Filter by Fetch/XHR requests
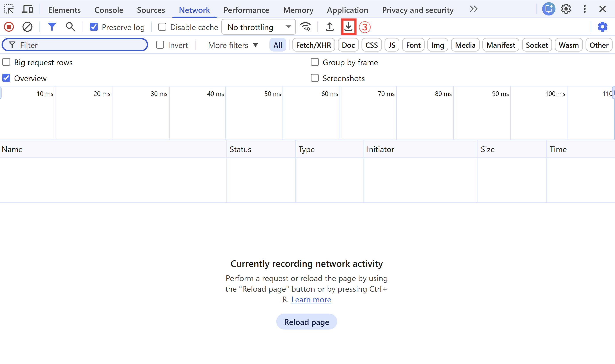 click(x=313, y=45)
